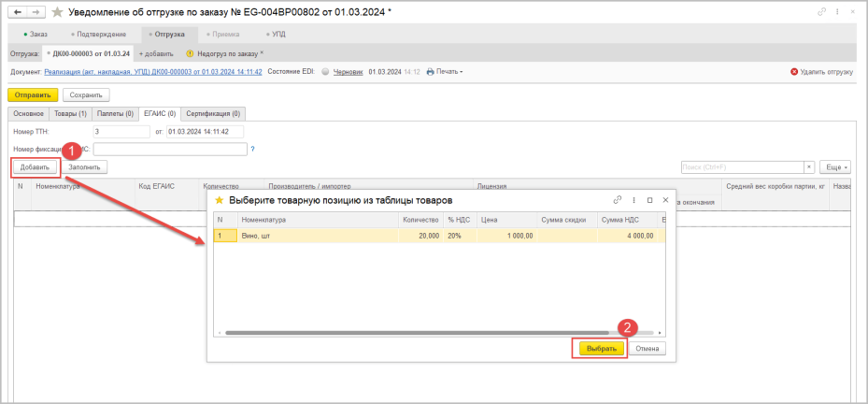Click the Сохранить button
Screen dimensions: 868x404
coord(86,94)
